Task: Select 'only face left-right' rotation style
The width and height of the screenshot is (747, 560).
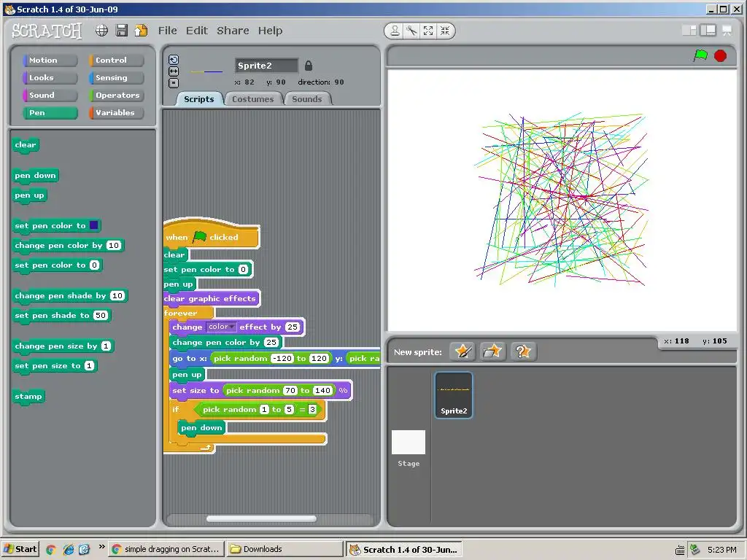Action: click(174, 71)
